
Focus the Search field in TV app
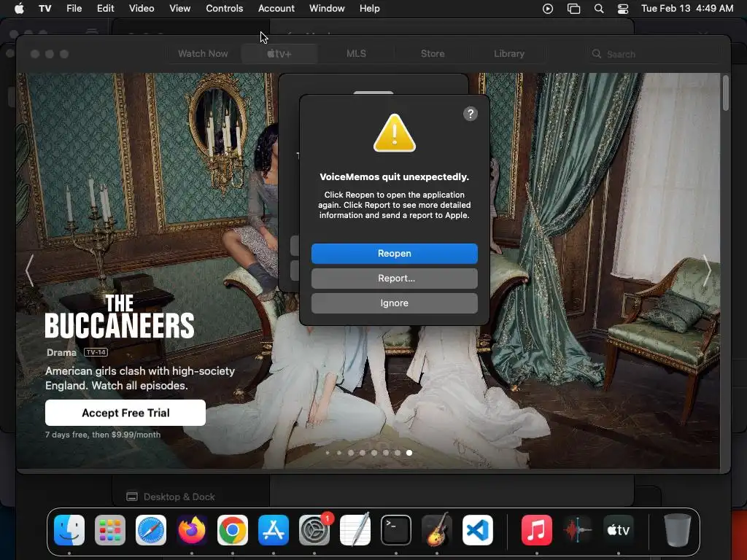(654, 54)
